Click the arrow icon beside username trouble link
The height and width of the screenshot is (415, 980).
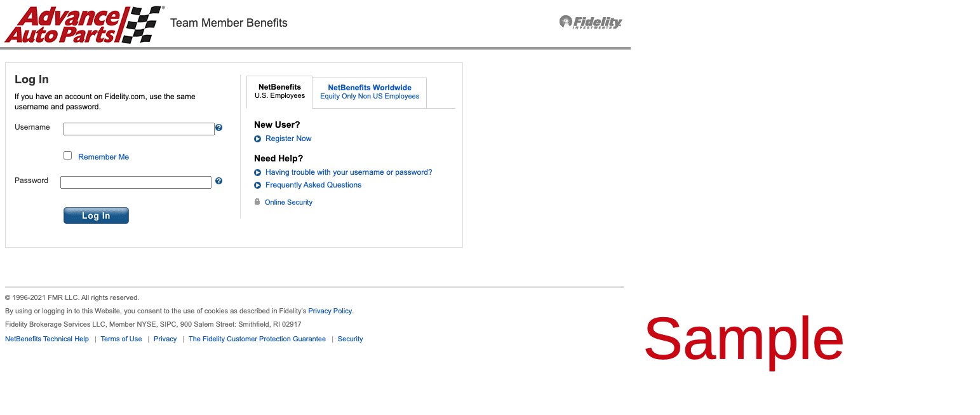tap(258, 172)
